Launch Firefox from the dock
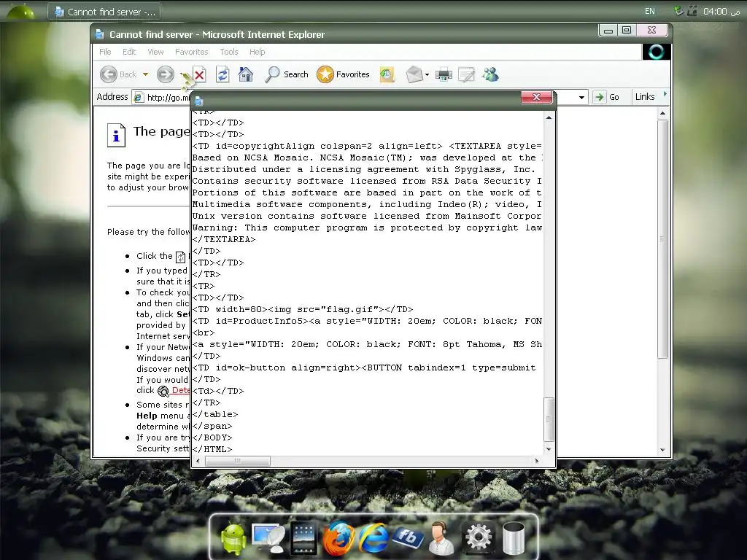 338,538
